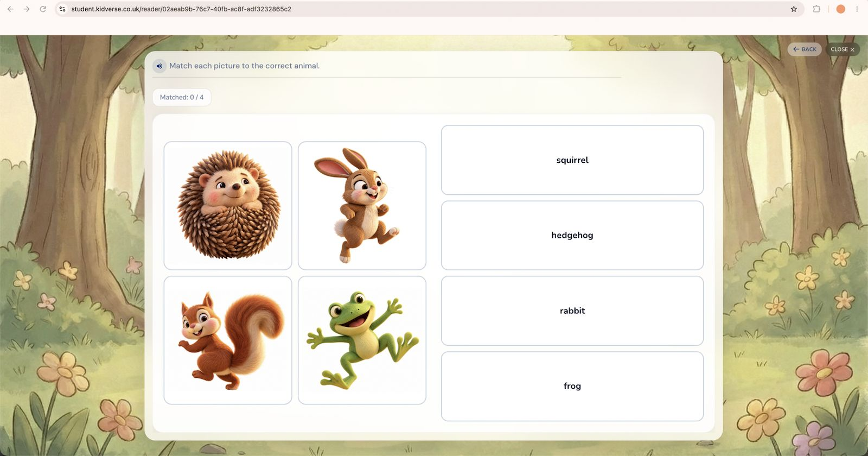Select the squirrel picture card

pos(228,340)
